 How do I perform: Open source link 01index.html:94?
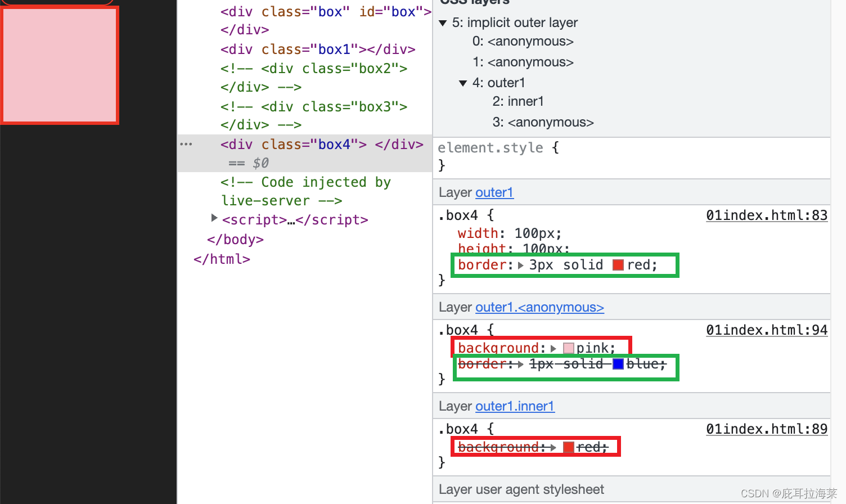[x=767, y=330]
